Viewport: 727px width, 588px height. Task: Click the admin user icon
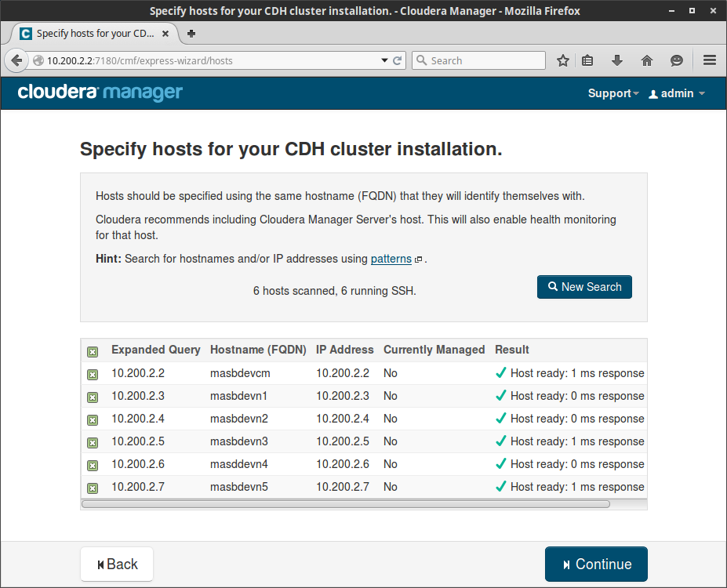pos(653,94)
